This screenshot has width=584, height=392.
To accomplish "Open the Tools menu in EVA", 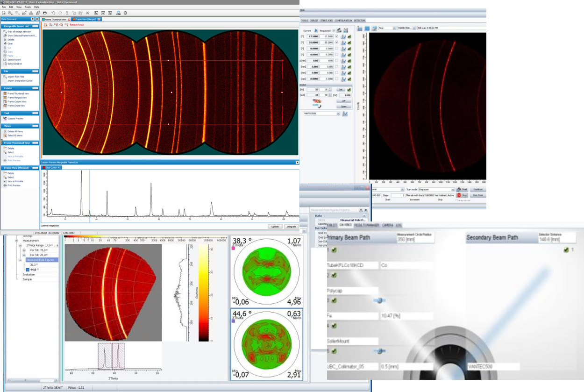I will point(28,7).
